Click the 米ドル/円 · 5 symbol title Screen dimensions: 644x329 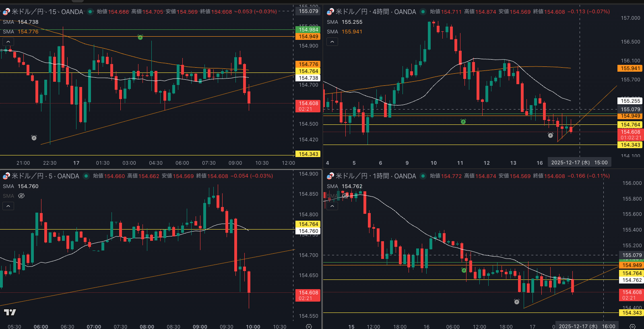[45, 176]
